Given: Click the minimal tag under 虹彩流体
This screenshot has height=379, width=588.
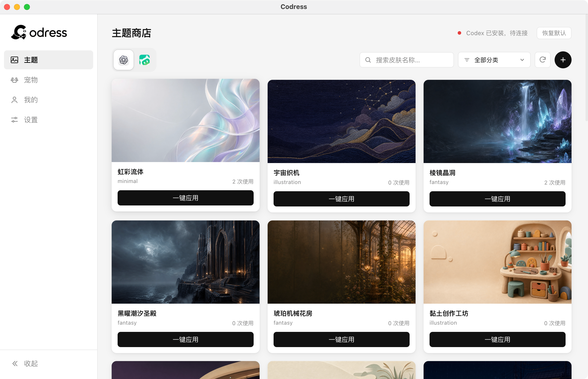Looking at the screenshot, I should (x=128, y=181).
